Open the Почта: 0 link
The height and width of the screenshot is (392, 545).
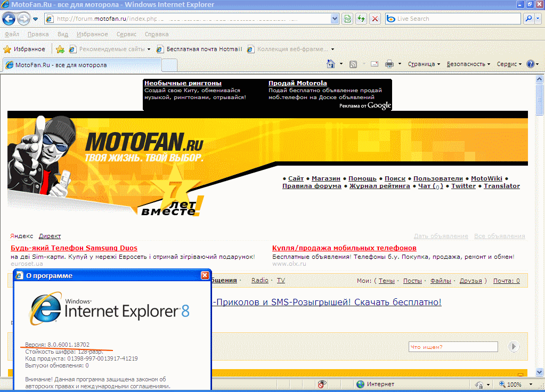coord(507,281)
